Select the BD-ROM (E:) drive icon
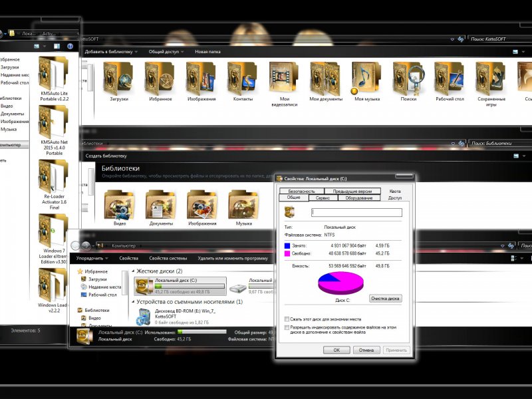The height and width of the screenshot is (399, 532). [144, 317]
